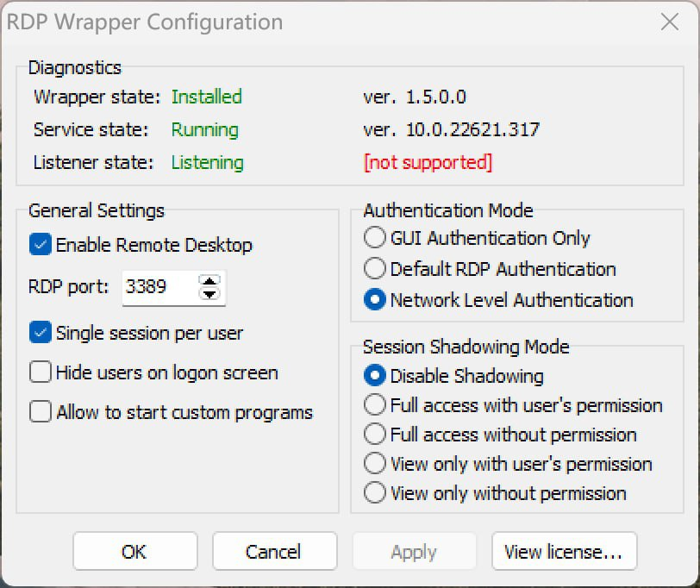
Task: Click the OK button
Action: coord(134,551)
